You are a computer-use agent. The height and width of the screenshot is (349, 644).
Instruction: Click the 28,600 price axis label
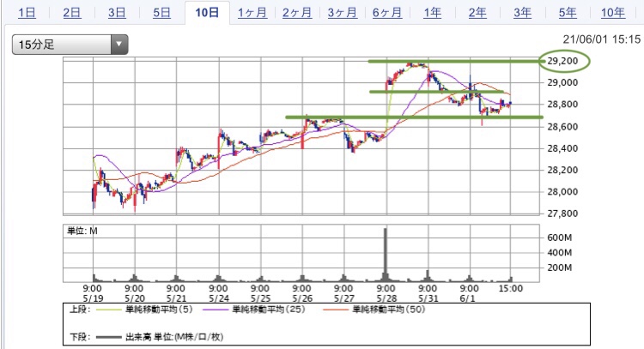562,126
